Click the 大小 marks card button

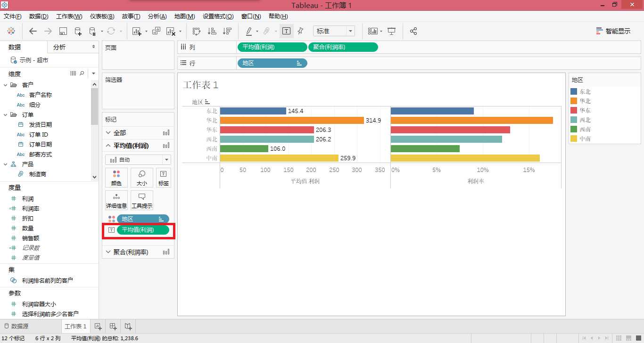pyautogui.click(x=141, y=178)
